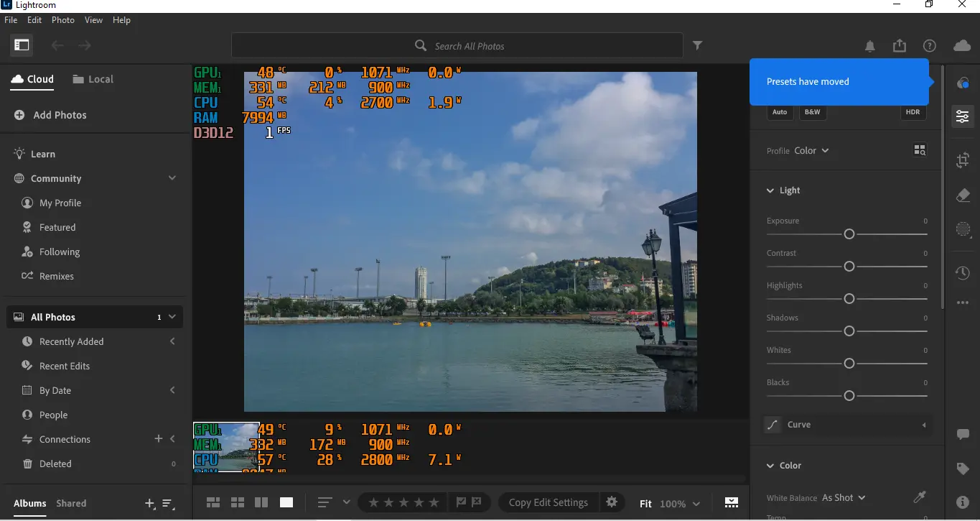The height and width of the screenshot is (521, 980).
Task: Collapse the Community section chevron
Action: 172,178
